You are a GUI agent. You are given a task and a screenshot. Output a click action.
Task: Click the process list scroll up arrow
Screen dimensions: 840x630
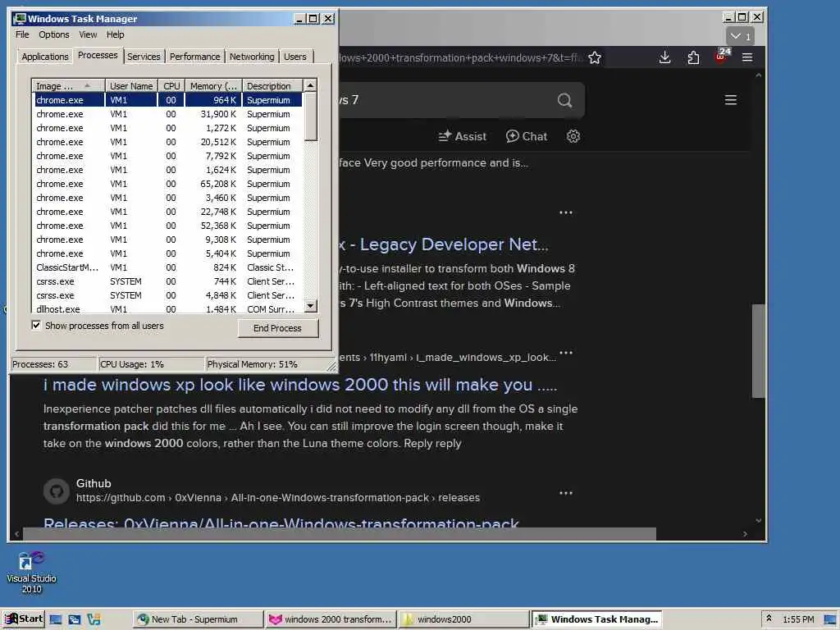point(311,85)
